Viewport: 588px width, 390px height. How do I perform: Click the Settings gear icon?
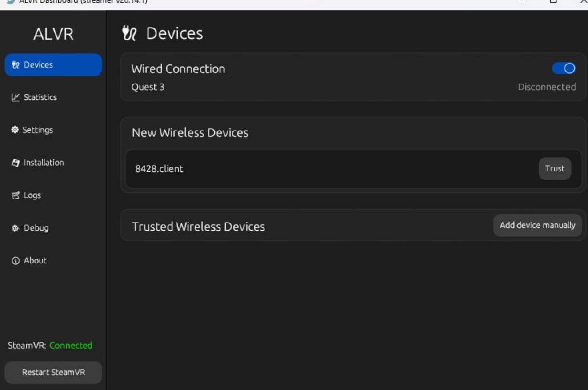tap(15, 130)
